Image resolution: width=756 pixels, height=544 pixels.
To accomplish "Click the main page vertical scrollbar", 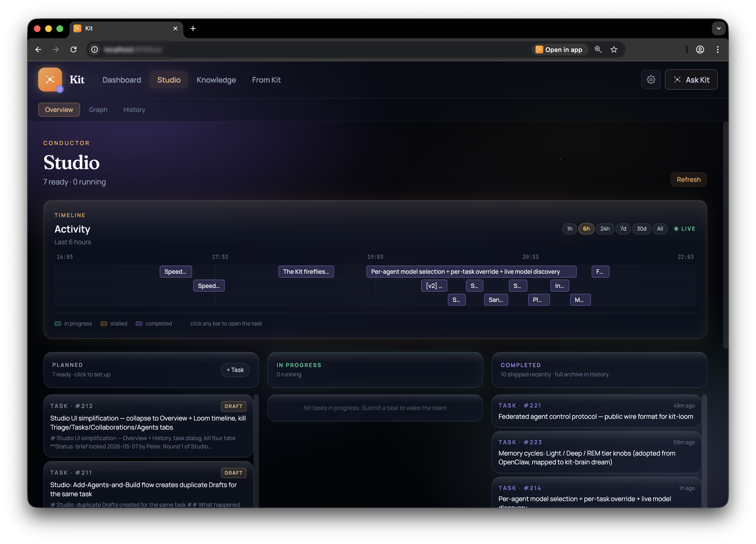I will point(725,235).
